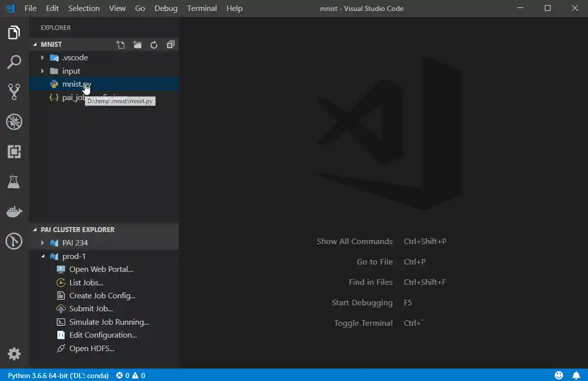Click Submit Job... under prod-1
The width and height of the screenshot is (588, 381).
click(x=91, y=309)
